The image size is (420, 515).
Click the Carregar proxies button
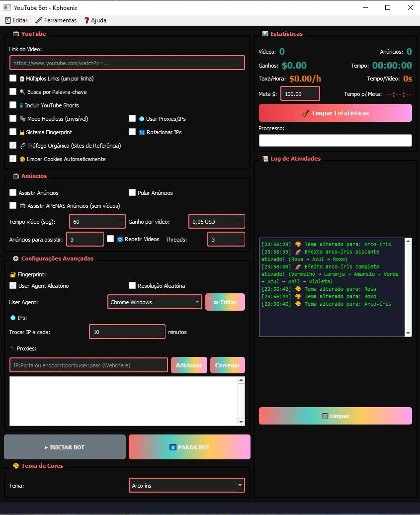point(227,365)
